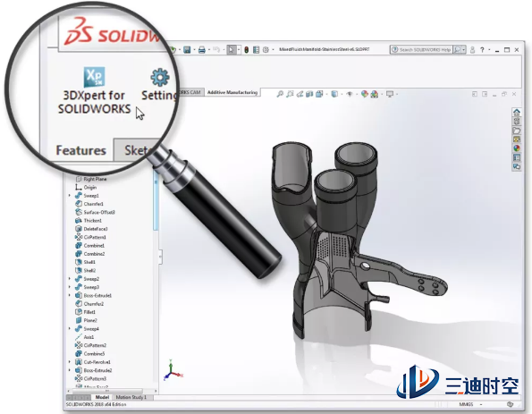Open Apply Scene icon
Viewport: 532px width, 414px height.
click(375, 94)
